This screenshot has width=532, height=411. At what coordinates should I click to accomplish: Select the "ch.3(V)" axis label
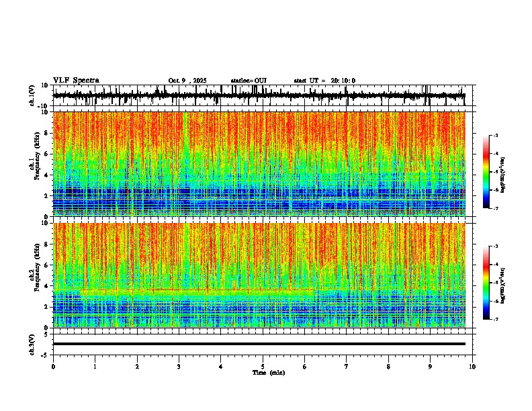(x=33, y=345)
